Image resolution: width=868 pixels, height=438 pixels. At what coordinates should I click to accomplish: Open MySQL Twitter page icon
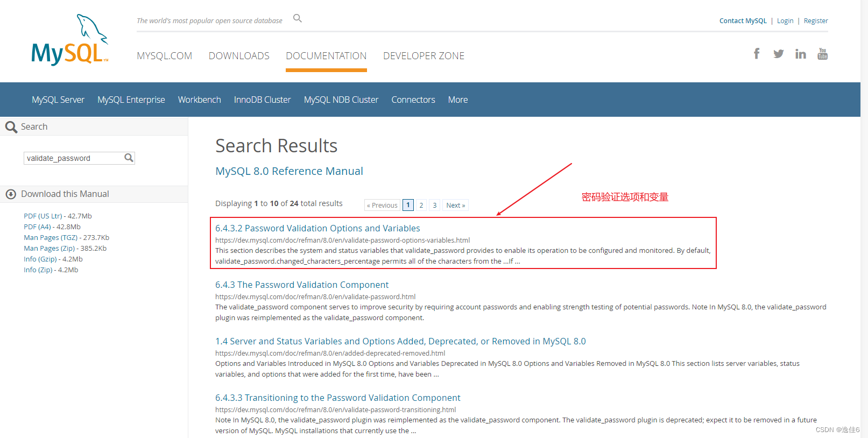tap(778, 54)
